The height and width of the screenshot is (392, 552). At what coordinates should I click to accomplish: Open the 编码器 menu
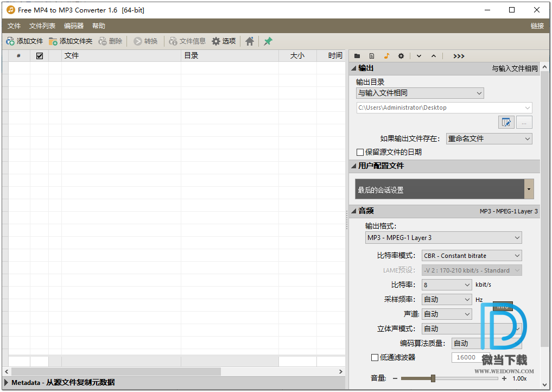click(74, 26)
